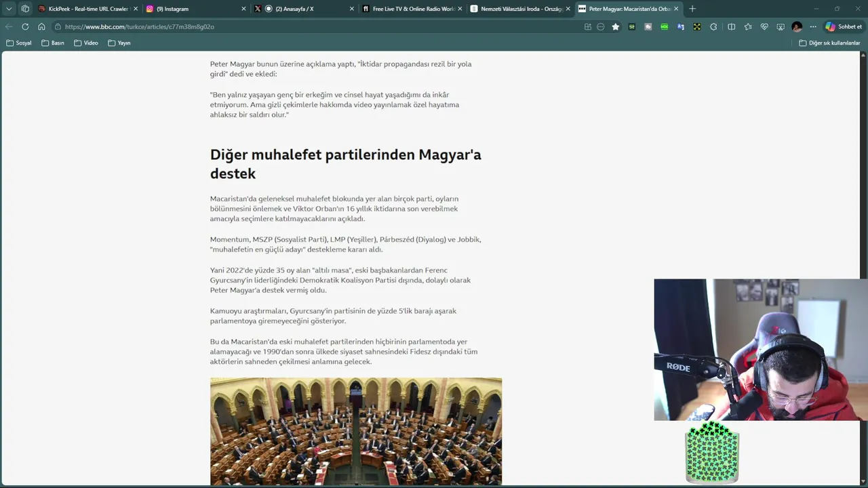This screenshot has width=868, height=488.
Task: Open the yellow fullscreen arrows extension icon
Action: tap(697, 26)
